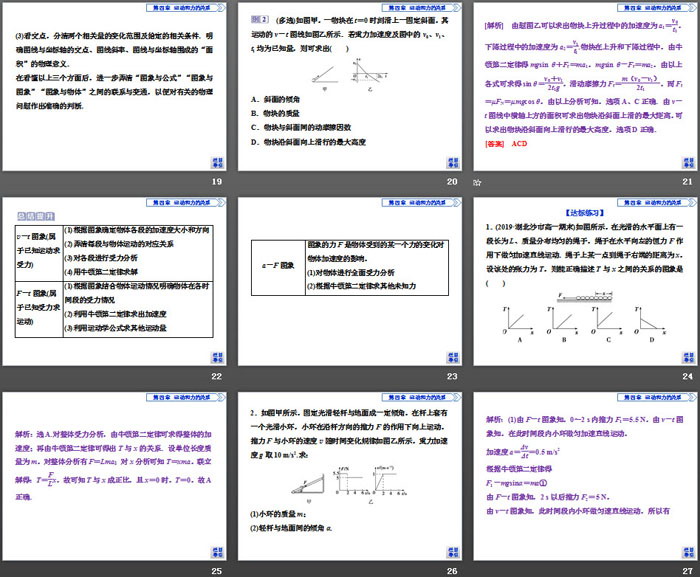Screen dimensions: 700x577
Task: Click slide number label 22
Action: (217, 376)
